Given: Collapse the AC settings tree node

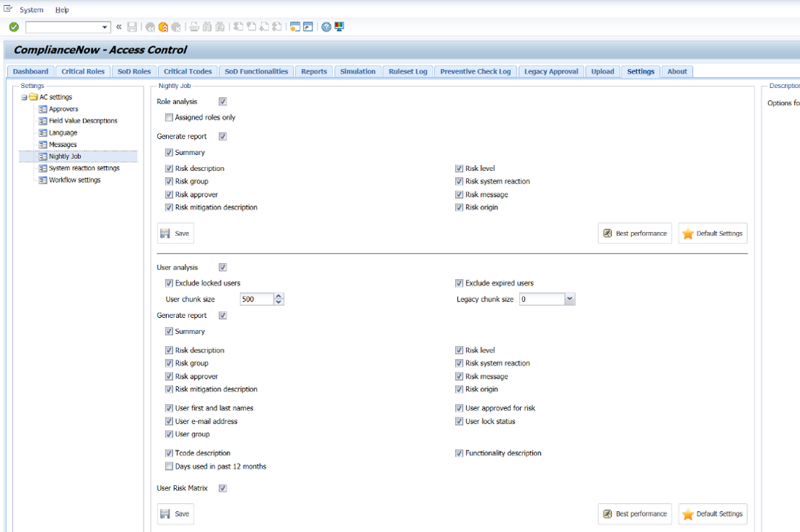Looking at the screenshot, I should pos(24,97).
